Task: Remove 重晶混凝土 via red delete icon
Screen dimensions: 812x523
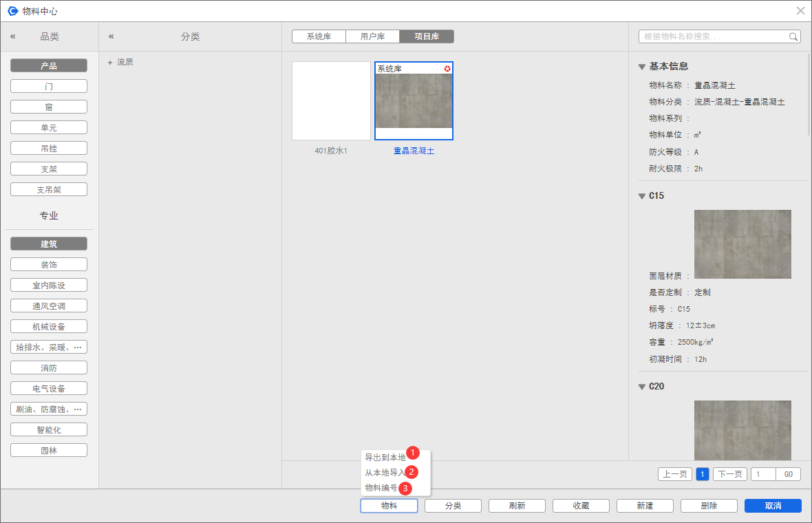Action: click(x=447, y=69)
